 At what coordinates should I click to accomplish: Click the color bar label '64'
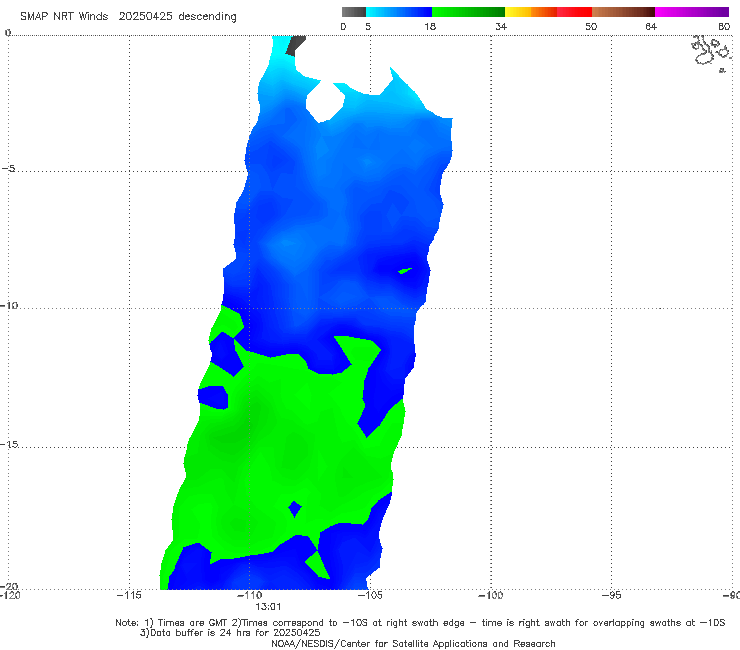coord(651,26)
